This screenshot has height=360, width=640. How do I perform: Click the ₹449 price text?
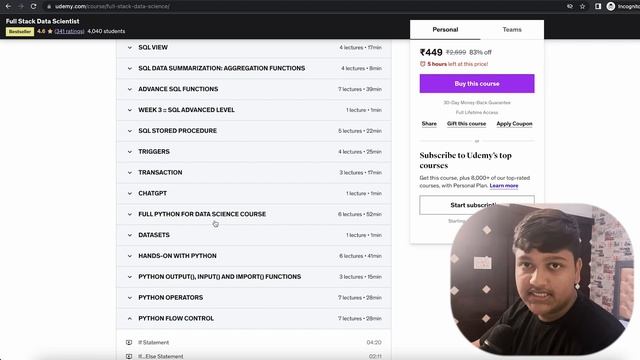coord(431,52)
